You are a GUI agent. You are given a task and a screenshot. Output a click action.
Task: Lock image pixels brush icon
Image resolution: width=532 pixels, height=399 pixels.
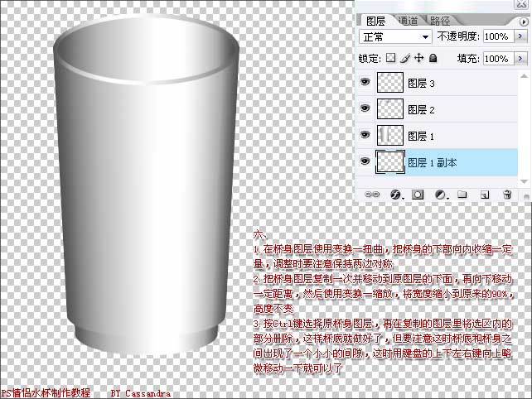coord(405,58)
